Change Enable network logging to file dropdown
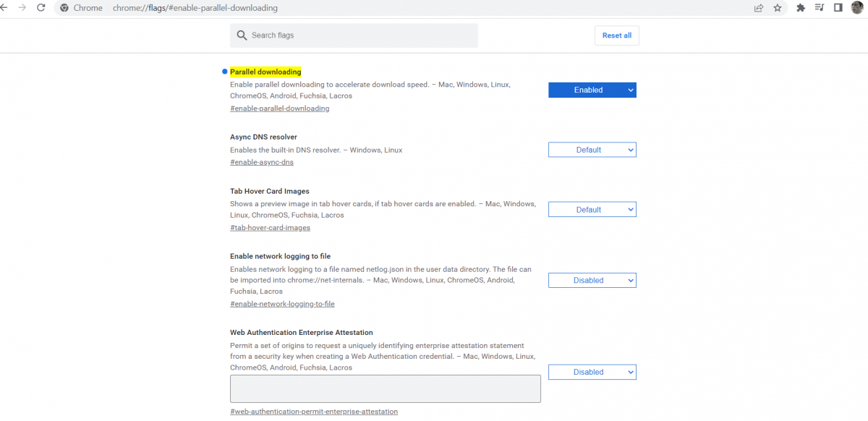 tap(592, 281)
